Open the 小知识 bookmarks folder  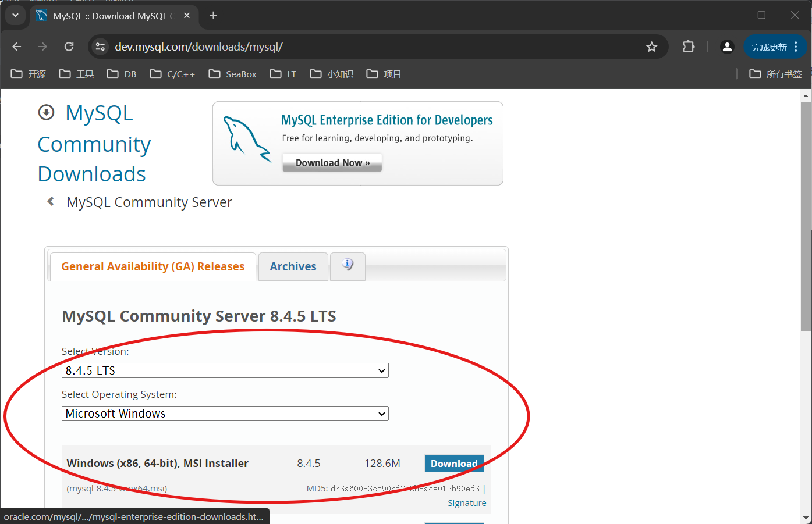point(332,74)
